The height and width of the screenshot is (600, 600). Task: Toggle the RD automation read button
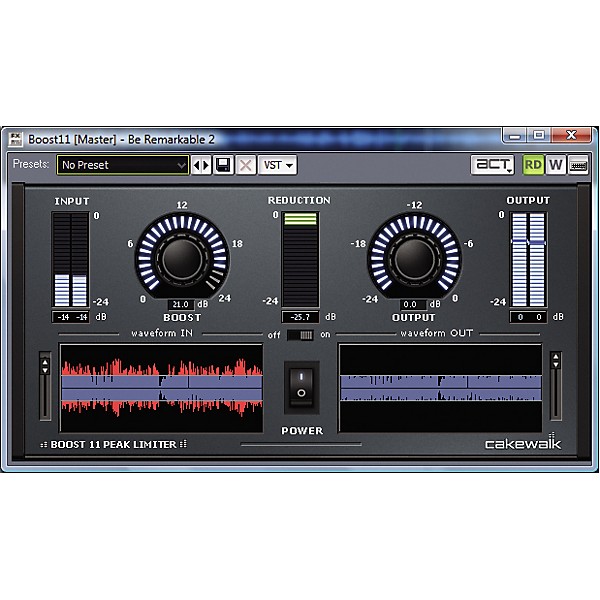tap(533, 165)
